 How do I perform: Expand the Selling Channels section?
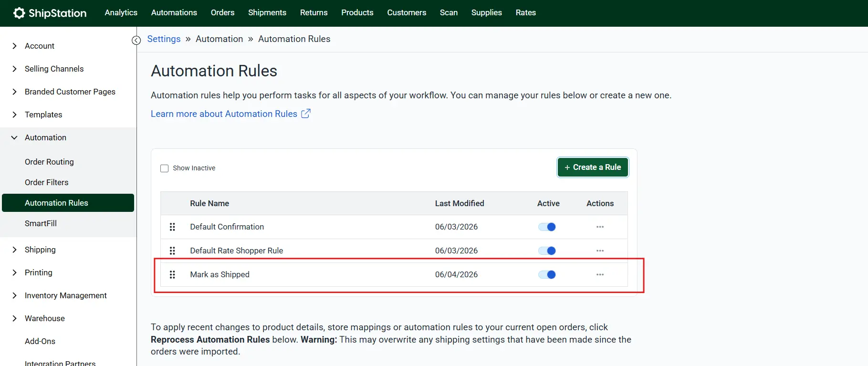pos(14,69)
